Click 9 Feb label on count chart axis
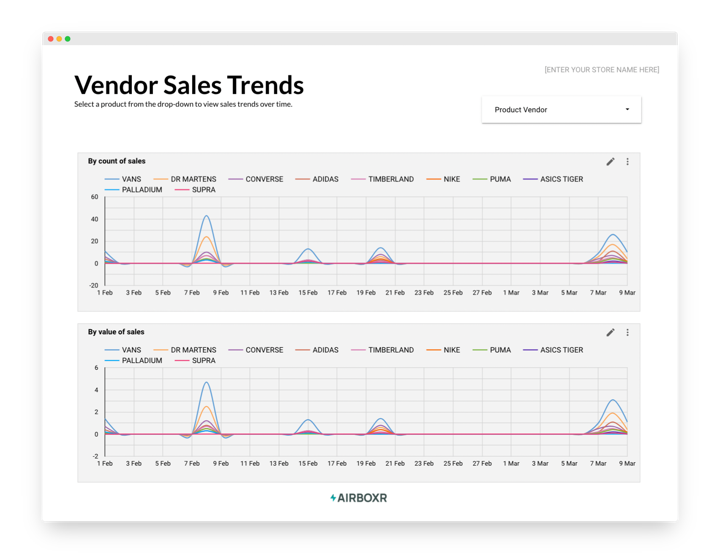The height and width of the screenshot is (553, 720). click(x=221, y=293)
